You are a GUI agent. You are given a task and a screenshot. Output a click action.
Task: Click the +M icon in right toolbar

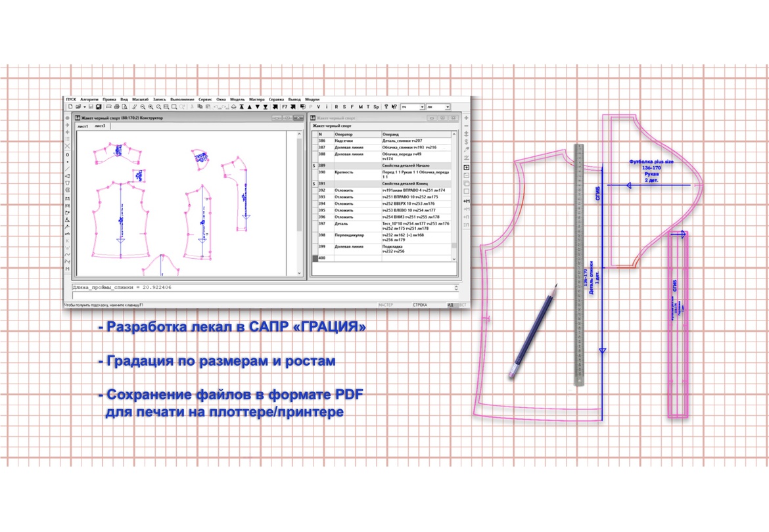(467, 201)
